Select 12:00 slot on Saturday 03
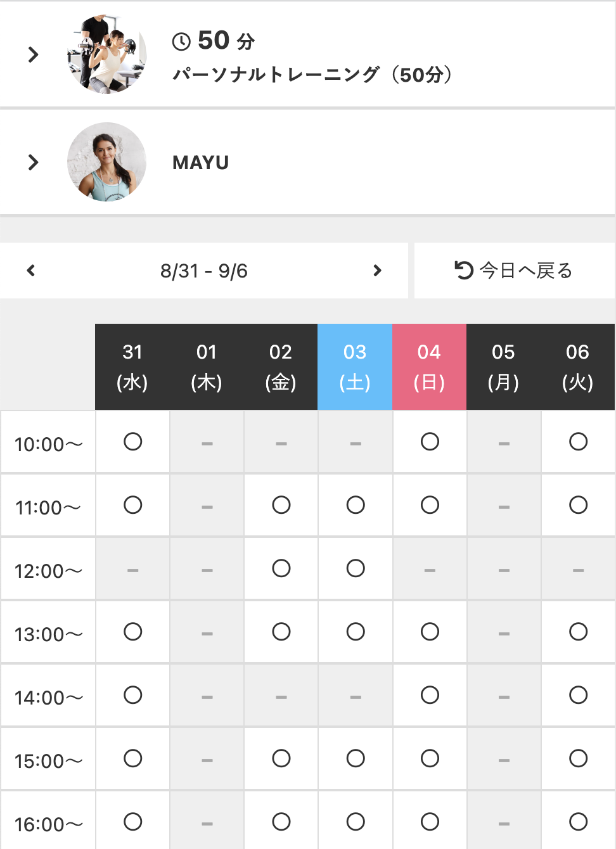The width and height of the screenshot is (616, 849). [x=356, y=568]
